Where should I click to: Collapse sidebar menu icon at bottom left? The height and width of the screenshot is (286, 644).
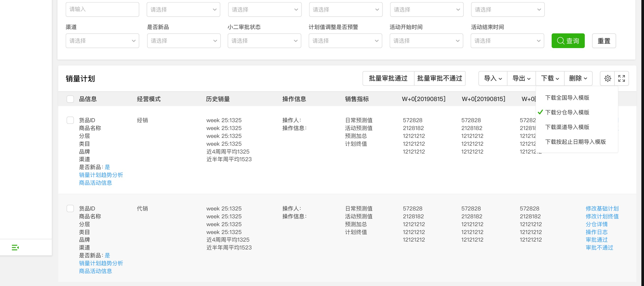15,247
